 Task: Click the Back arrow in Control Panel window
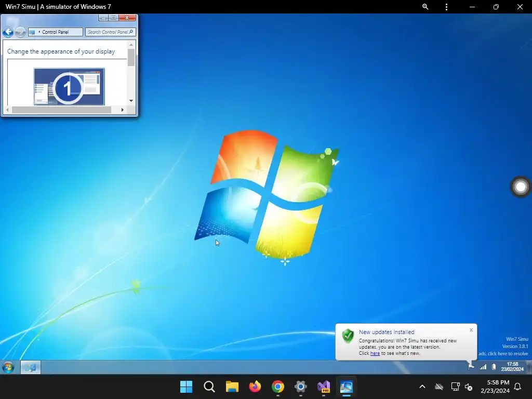8,32
